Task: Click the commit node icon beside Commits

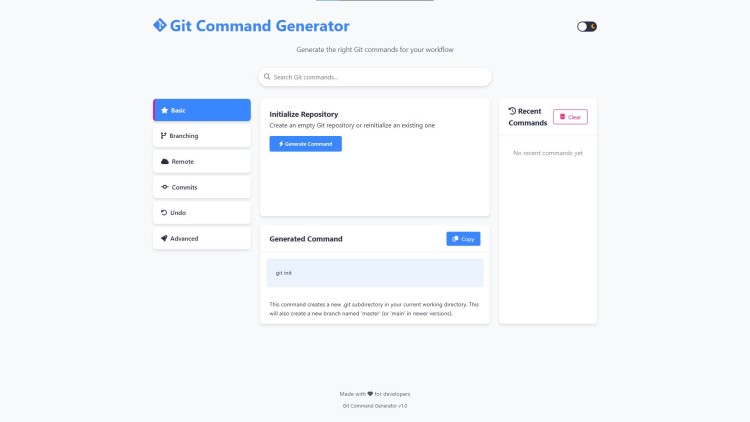Action: [x=165, y=187]
